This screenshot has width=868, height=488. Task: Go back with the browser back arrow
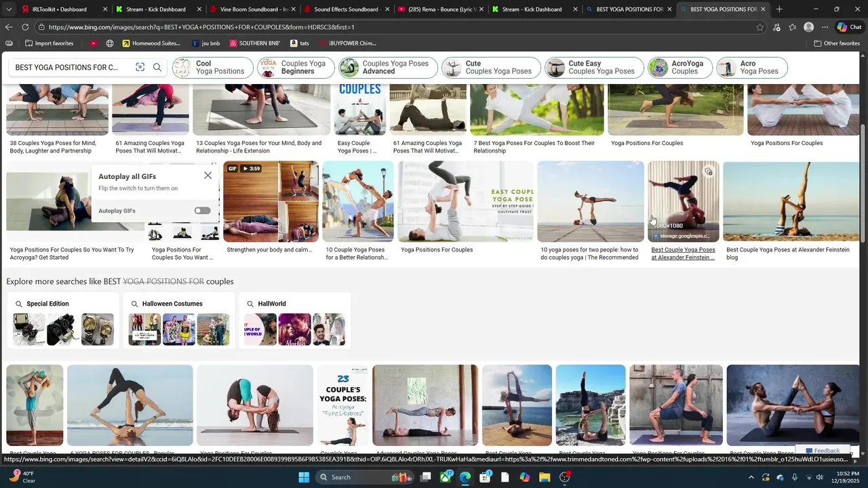(8, 27)
